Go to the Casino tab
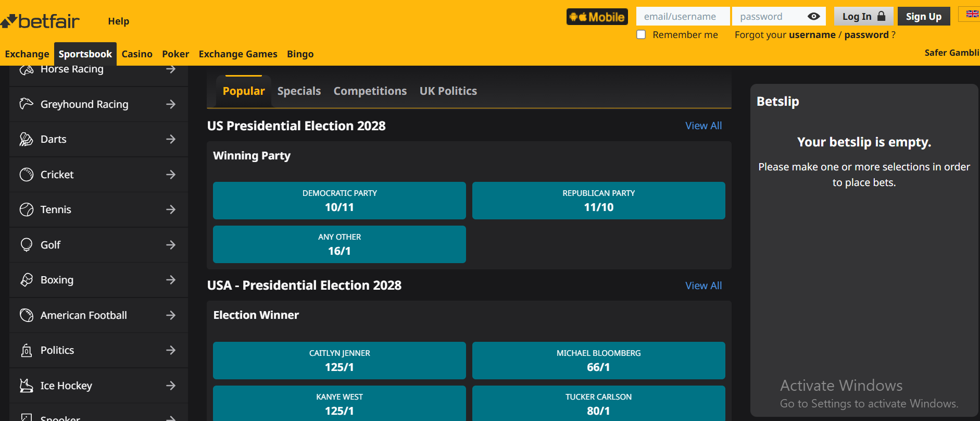The height and width of the screenshot is (421, 980). (x=137, y=54)
